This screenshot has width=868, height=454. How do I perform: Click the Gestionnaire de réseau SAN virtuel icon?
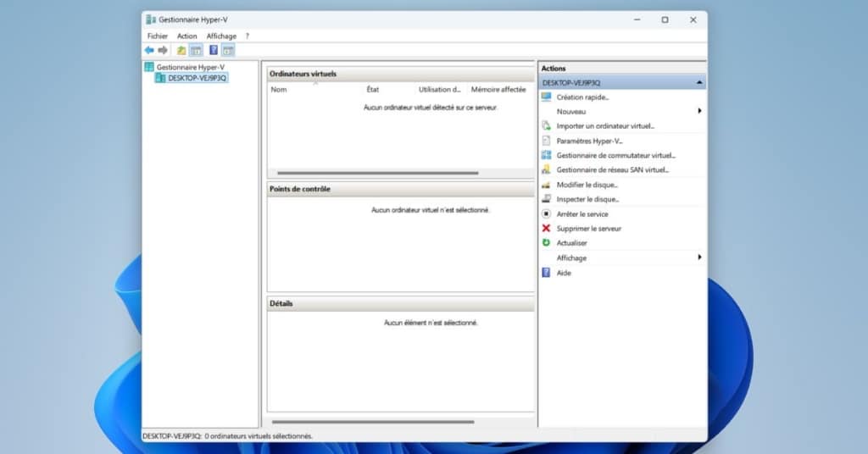click(x=547, y=169)
